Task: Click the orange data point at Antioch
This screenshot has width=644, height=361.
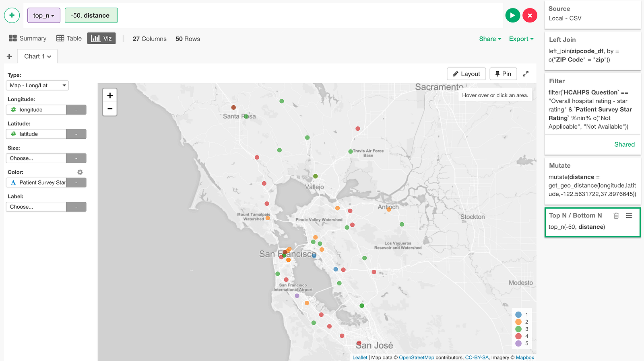Action: 388,209
